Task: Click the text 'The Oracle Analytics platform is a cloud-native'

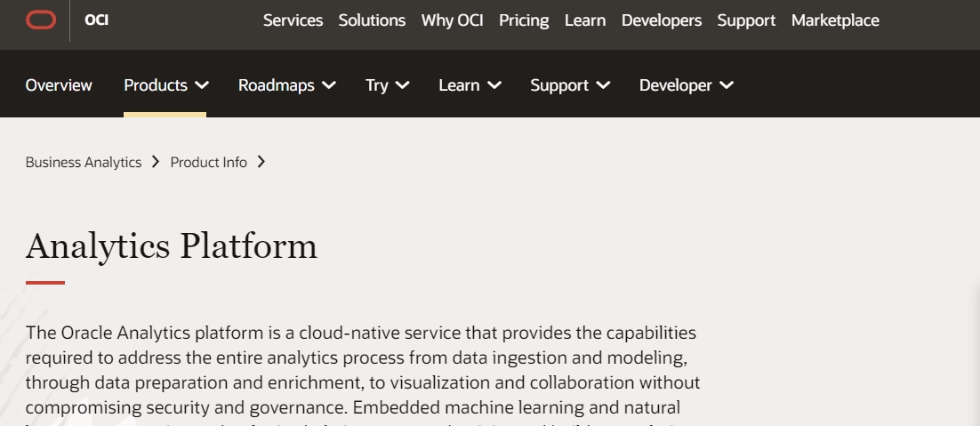Action: point(213,333)
